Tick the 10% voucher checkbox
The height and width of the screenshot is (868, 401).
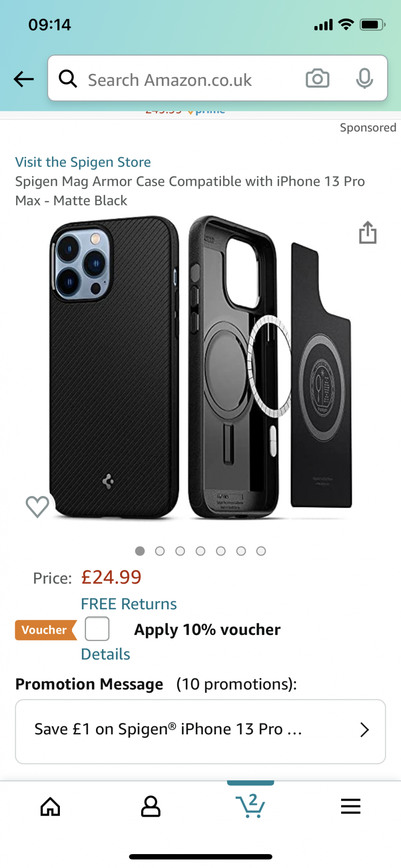point(97,629)
